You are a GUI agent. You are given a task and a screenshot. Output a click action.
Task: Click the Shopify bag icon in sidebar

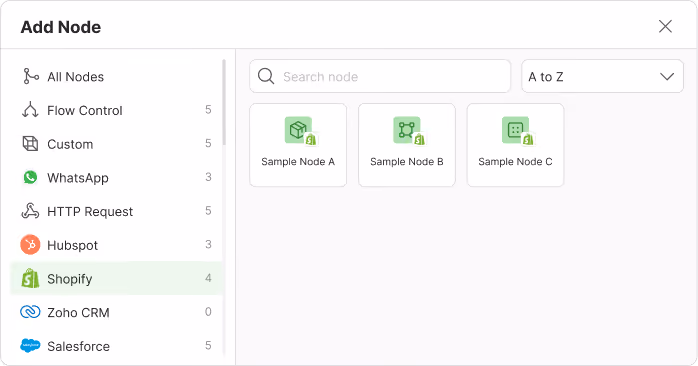click(30, 278)
